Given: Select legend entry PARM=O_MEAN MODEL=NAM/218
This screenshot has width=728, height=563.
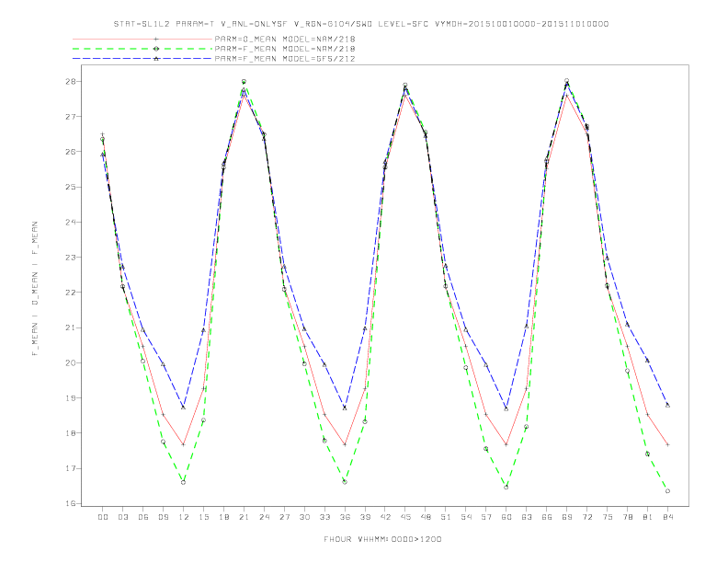Looking at the screenshot, I should 285,39.
